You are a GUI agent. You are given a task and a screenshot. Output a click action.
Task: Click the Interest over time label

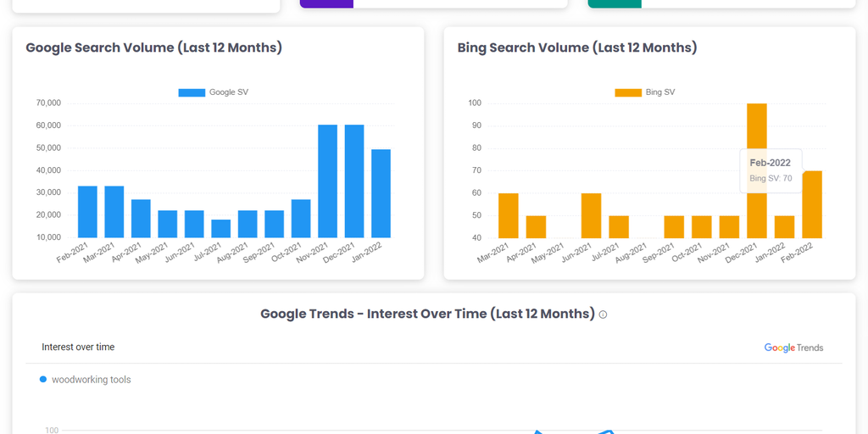tap(78, 347)
